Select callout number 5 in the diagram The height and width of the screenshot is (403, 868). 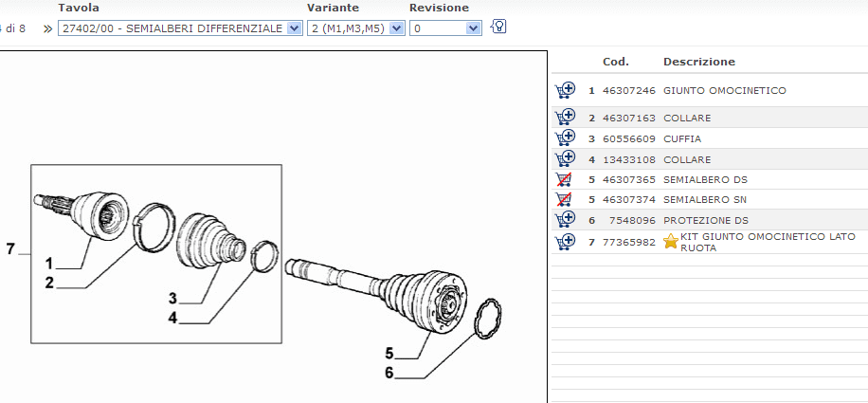pos(389,353)
